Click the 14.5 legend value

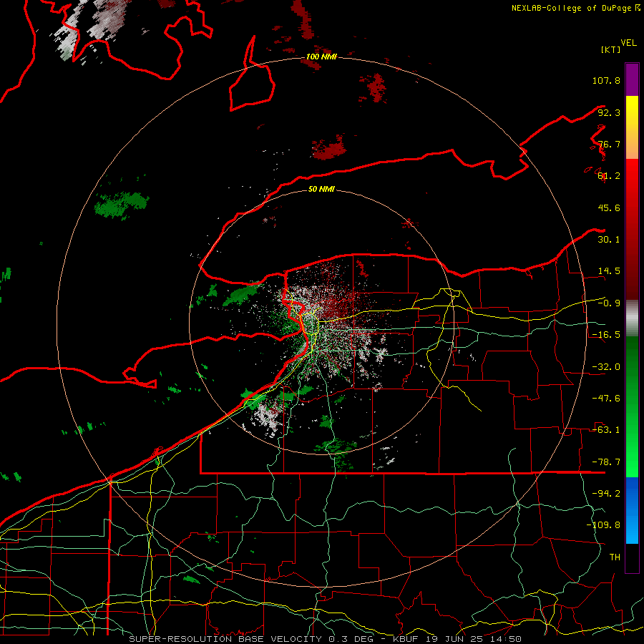609,271
